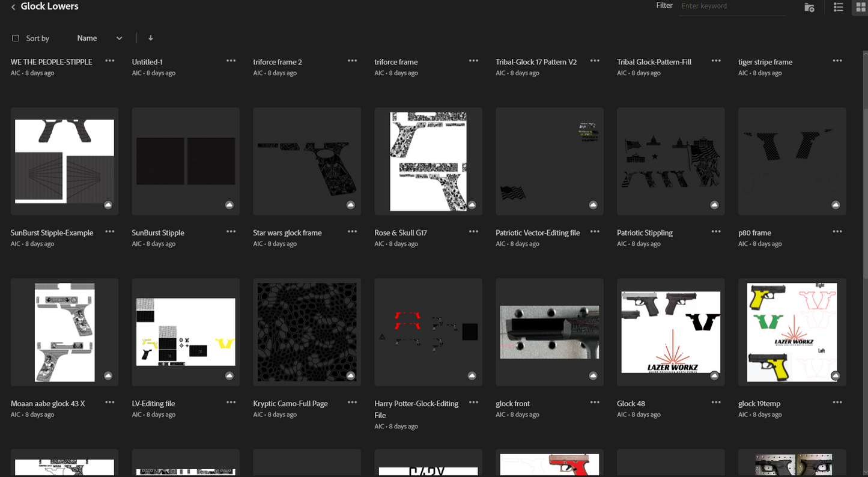Open more options for p80 frame
The width and height of the screenshot is (868, 477).
click(x=837, y=231)
